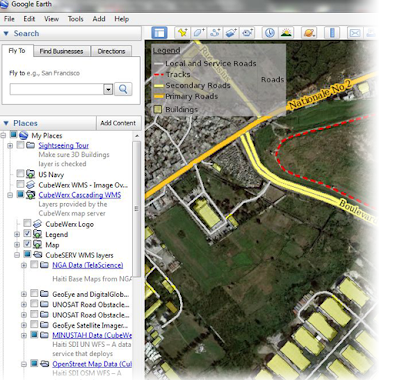
Task: Show historical imagery clock icon
Action: (x=270, y=33)
